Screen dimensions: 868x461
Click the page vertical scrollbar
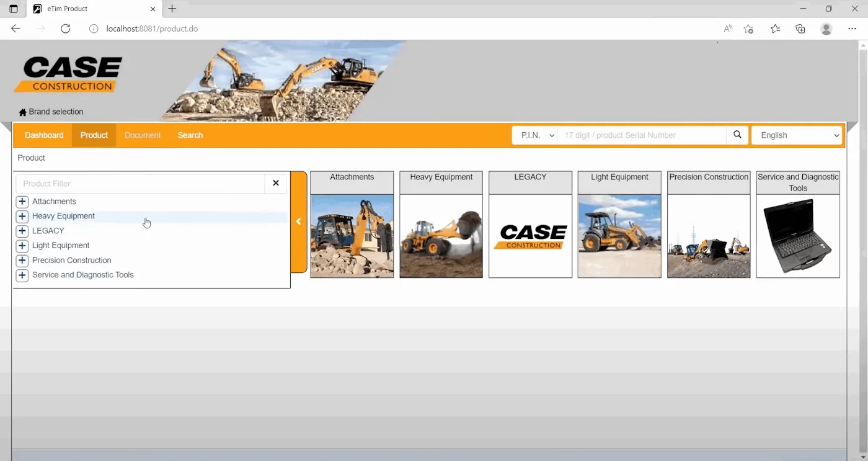pos(863,250)
